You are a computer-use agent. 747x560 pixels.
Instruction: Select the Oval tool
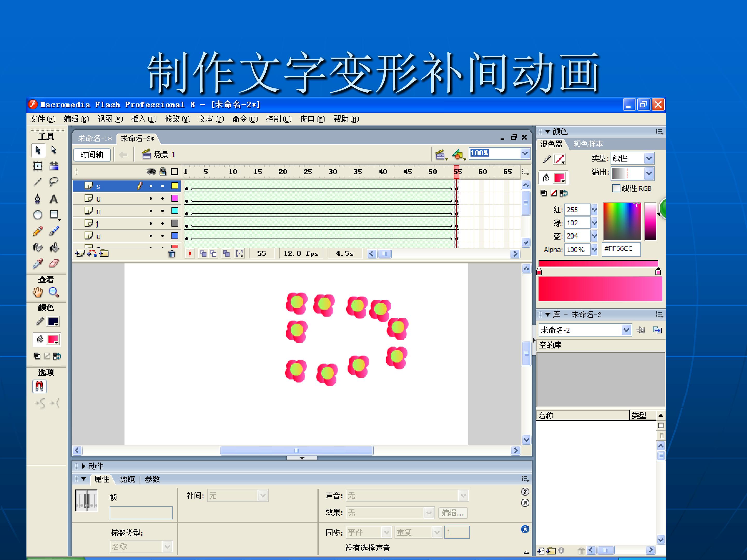(38, 215)
